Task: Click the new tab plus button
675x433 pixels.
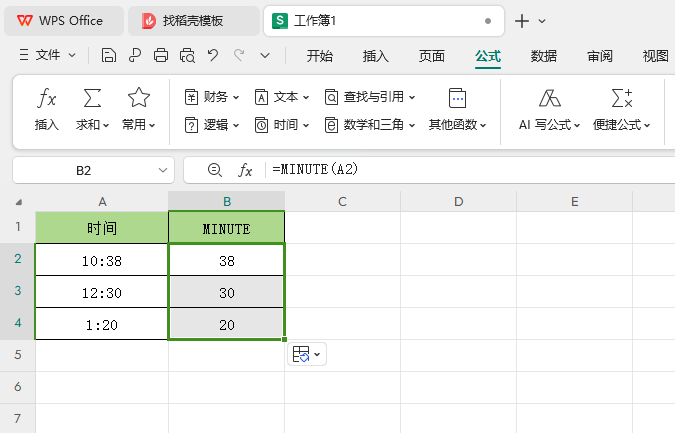Action: pos(521,20)
